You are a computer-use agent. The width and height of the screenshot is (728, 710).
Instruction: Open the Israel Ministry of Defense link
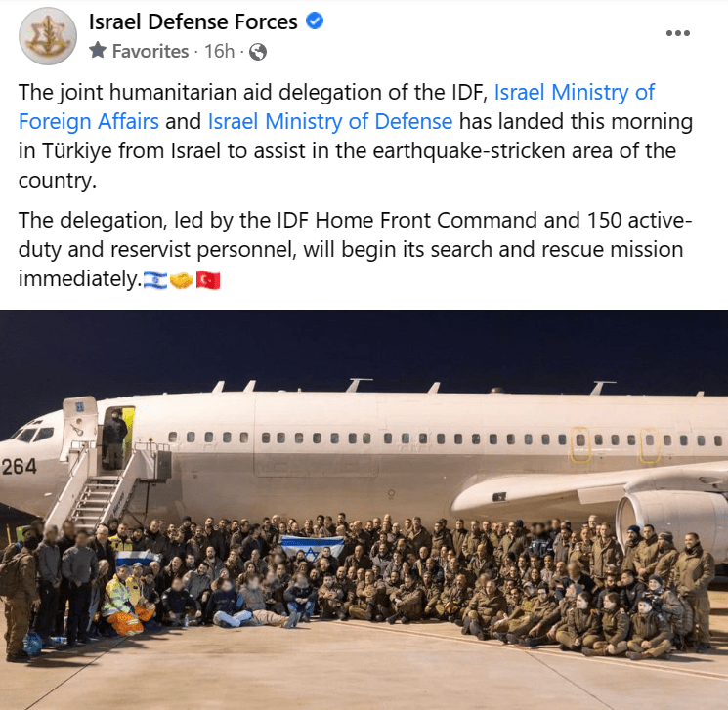point(330,121)
